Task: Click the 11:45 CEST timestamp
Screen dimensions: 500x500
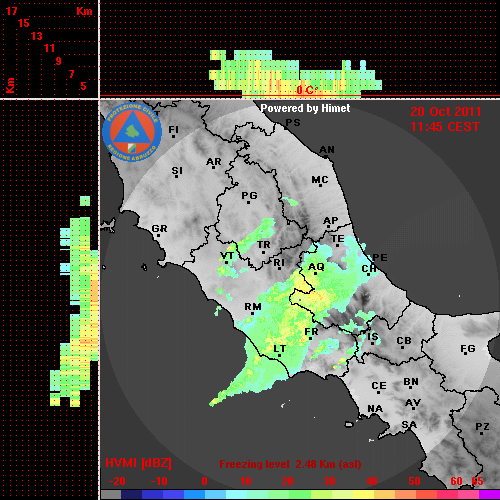Action: 445,127
